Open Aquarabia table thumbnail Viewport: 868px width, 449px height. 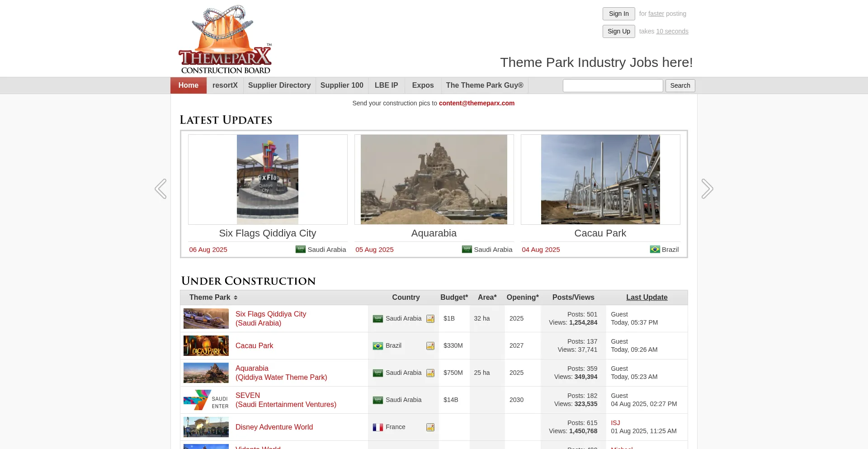pos(206,373)
